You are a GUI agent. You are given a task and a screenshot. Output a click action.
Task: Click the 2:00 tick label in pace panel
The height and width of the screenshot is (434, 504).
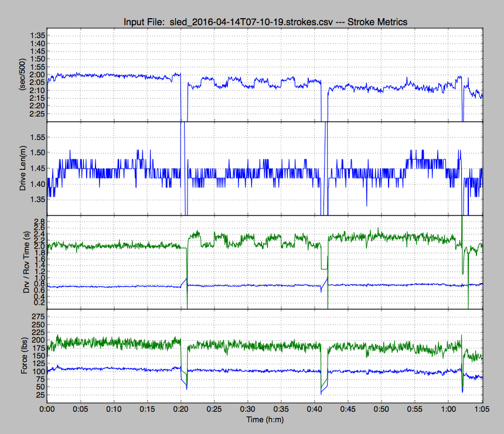(36, 75)
